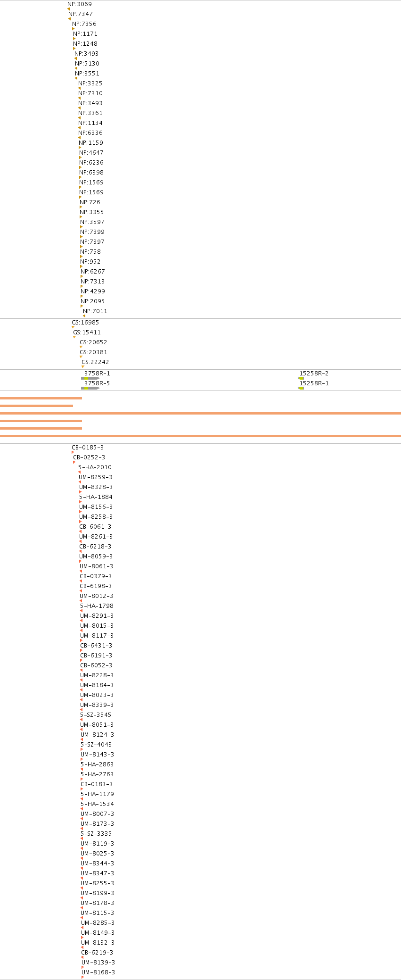Viewport: 401px width, 980px height.
Task: Select the NP:7011 feature label
Action: [x=95, y=311]
